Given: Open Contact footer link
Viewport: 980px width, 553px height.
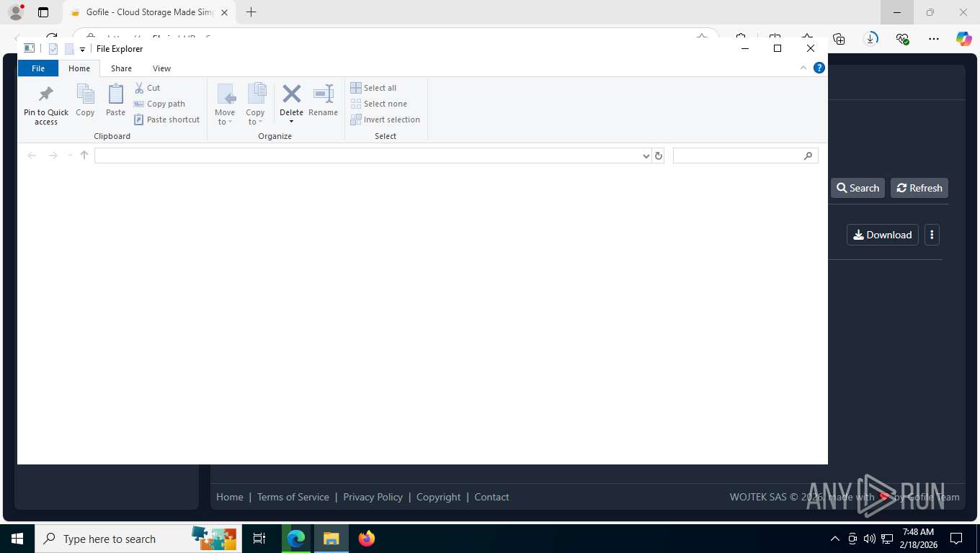Looking at the screenshot, I should point(491,497).
